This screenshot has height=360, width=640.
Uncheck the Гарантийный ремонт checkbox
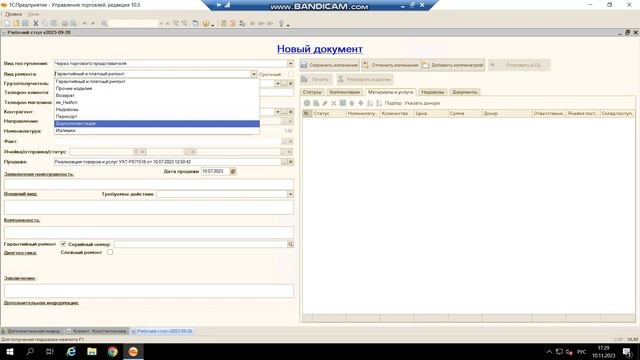pyautogui.click(x=63, y=244)
